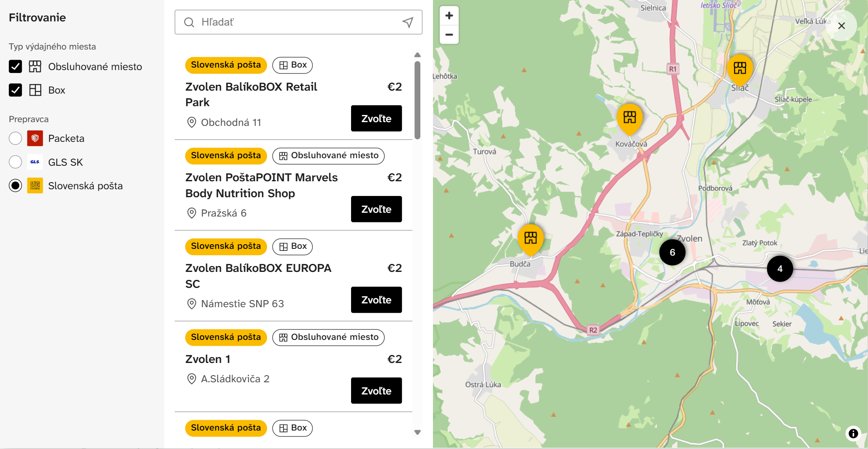The height and width of the screenshot is (449, 868).
Task: Click the list scrollbar up arrow
Action: (x=417, y=55)
